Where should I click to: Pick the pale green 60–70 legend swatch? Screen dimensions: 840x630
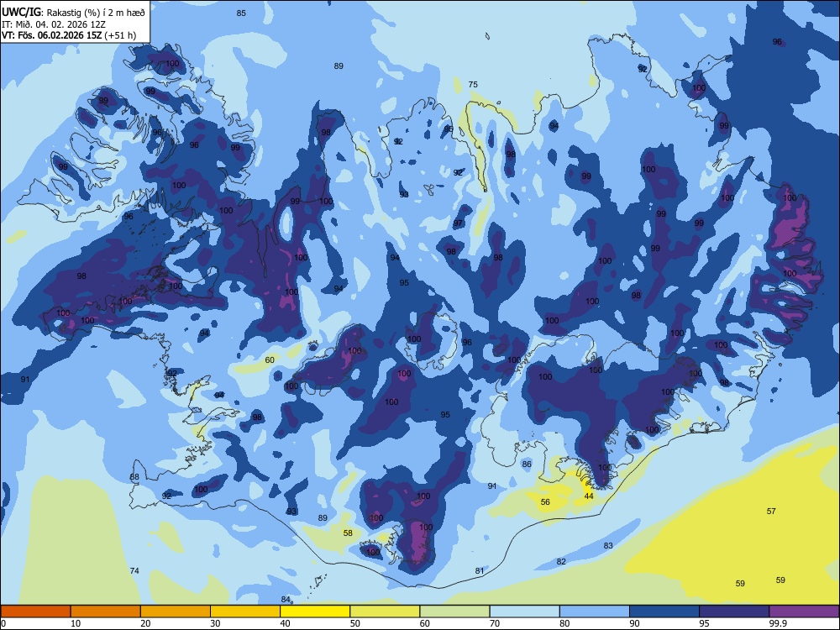click(454, 612)
